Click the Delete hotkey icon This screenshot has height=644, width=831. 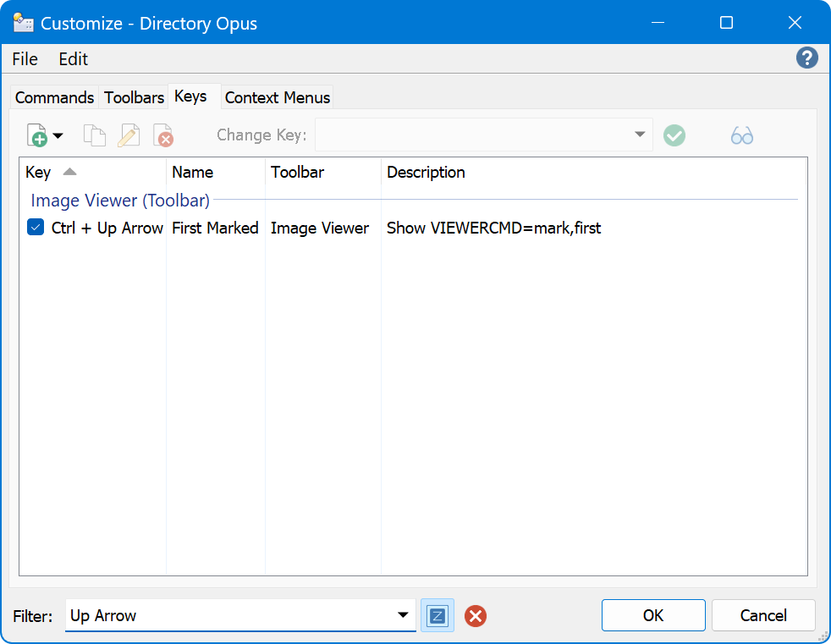(x=163, y=135)
